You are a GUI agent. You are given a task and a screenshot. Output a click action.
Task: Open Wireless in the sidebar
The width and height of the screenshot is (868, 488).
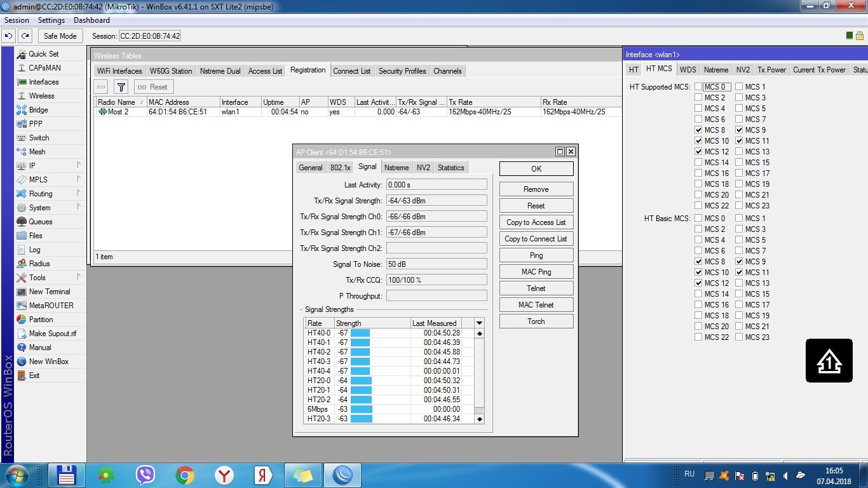[x=41, y=96]
